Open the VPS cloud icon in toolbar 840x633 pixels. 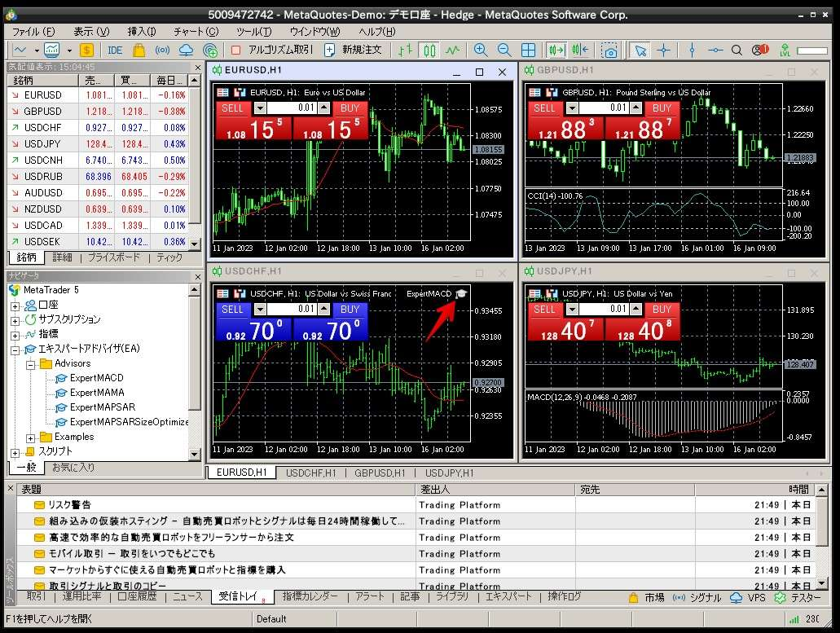186,51
